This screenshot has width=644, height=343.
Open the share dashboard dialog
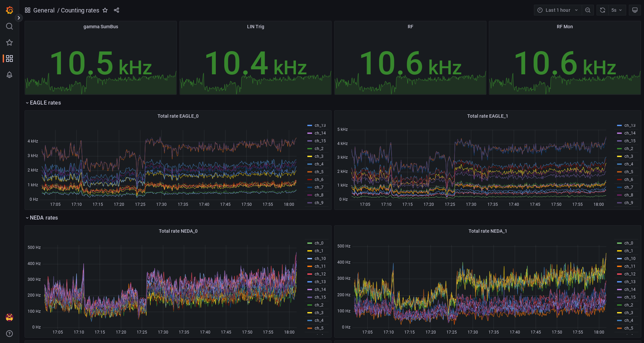pos(116,10)
